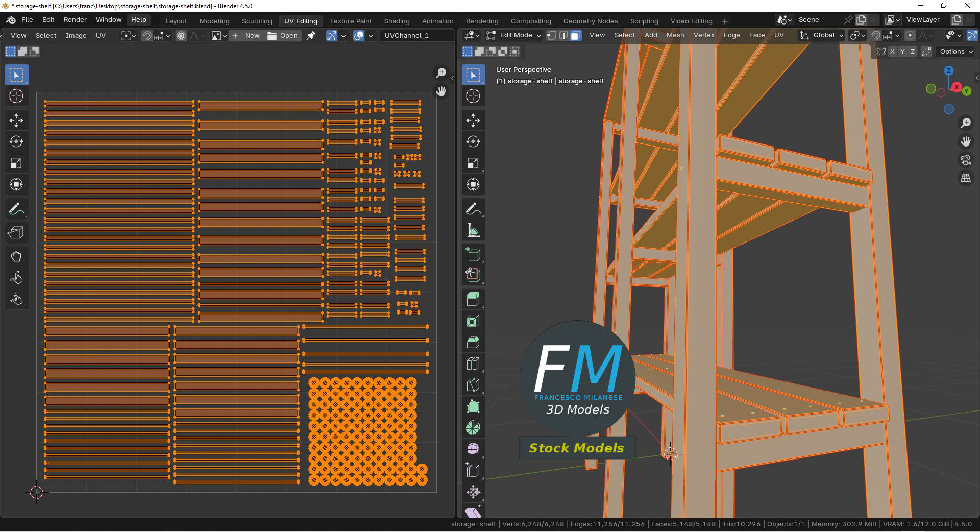
Task: Select the Measure tool in 3D viewport
Action: tap(473, 230)
